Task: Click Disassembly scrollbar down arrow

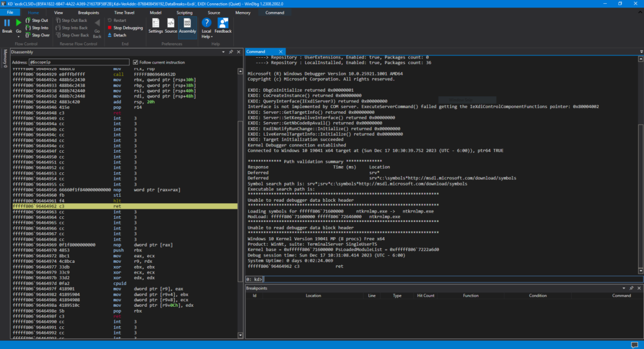Action: coord(240,335)
